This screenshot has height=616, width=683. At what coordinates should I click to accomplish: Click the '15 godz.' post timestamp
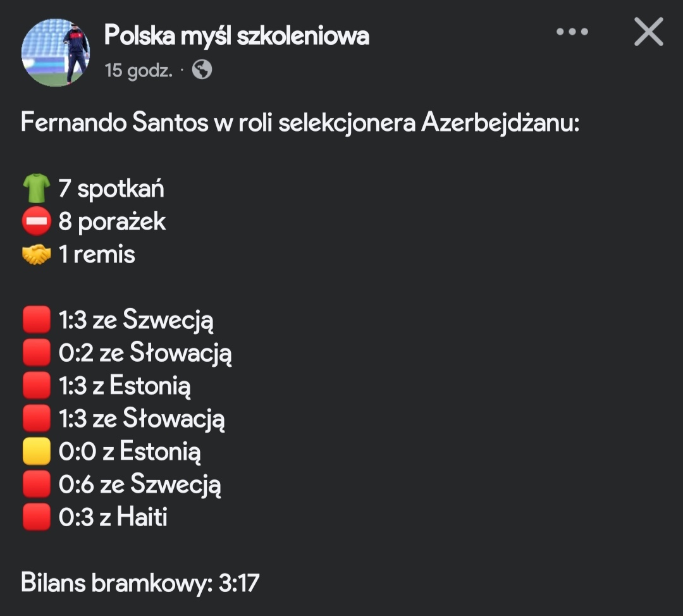click(x=138, y=70)
